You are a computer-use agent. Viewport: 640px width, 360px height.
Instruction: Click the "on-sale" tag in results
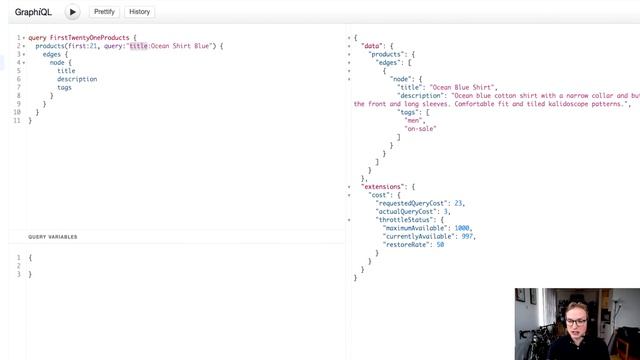[420, 129]
